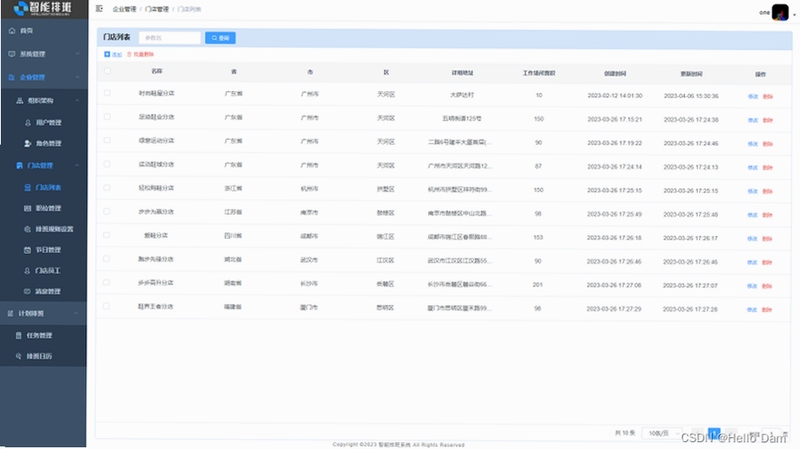Open the 10条/页 page size dropdown

(662, 433)
